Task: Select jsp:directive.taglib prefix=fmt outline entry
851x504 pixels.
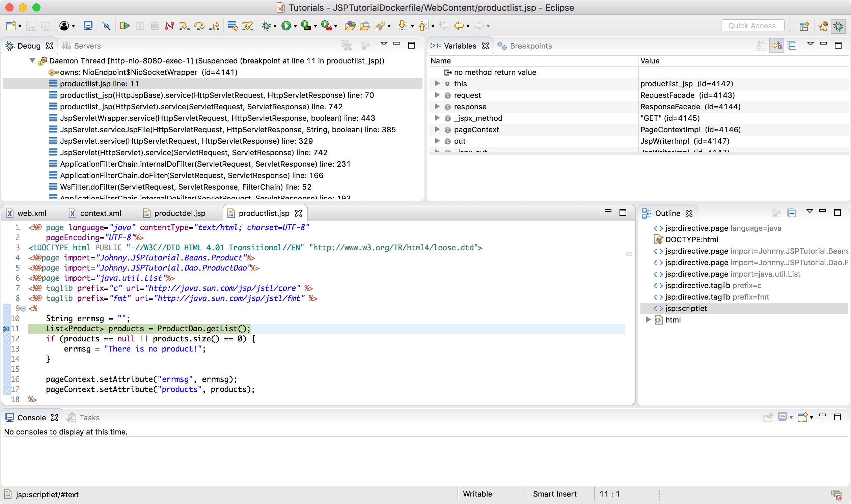Action: pos(711,297)
